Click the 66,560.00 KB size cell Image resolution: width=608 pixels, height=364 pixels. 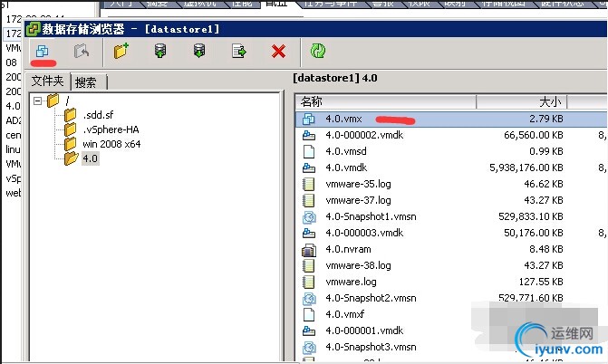point(533,135)
